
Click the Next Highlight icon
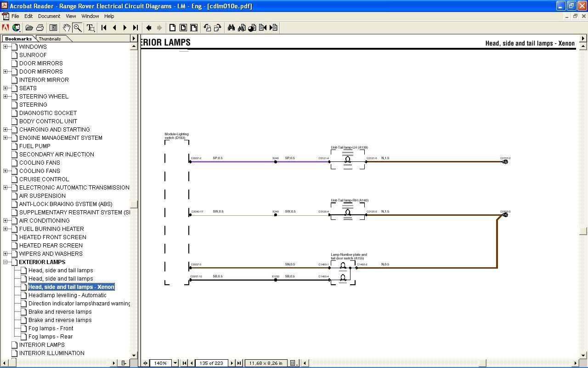pyautogui.click(x=274, y=28)
